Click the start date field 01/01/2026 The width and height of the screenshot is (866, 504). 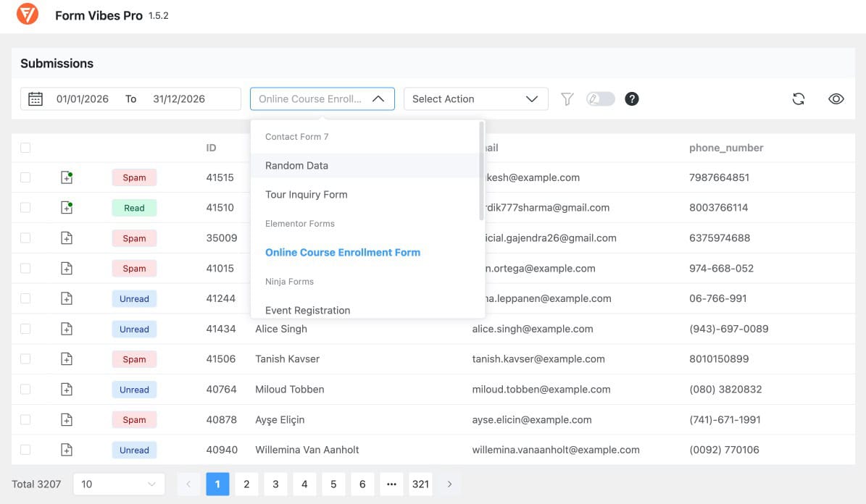click(83, 98)
